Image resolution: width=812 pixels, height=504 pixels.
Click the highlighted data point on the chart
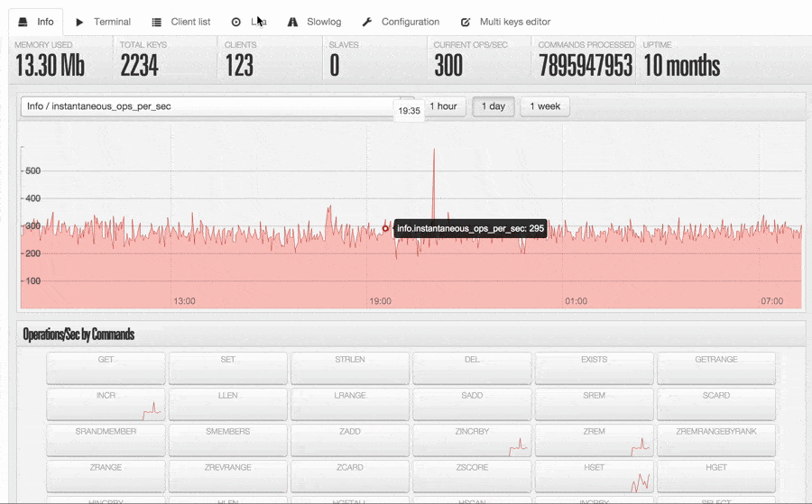[x=385, y=228]
